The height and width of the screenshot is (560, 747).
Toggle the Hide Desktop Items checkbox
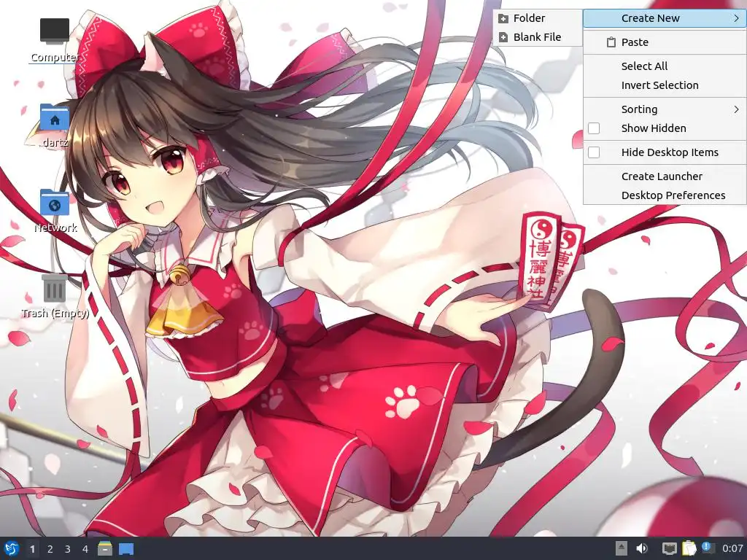click(594, 152)
